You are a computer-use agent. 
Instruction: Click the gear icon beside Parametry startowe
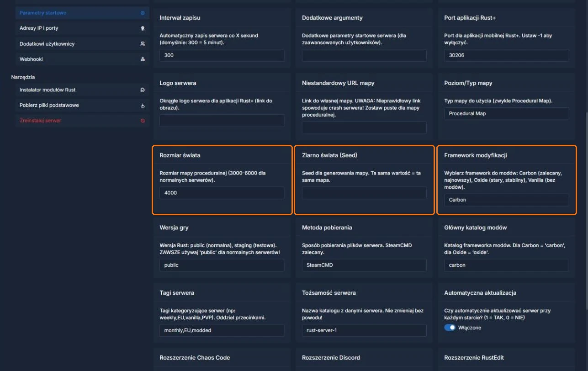[x=143, y=13]
